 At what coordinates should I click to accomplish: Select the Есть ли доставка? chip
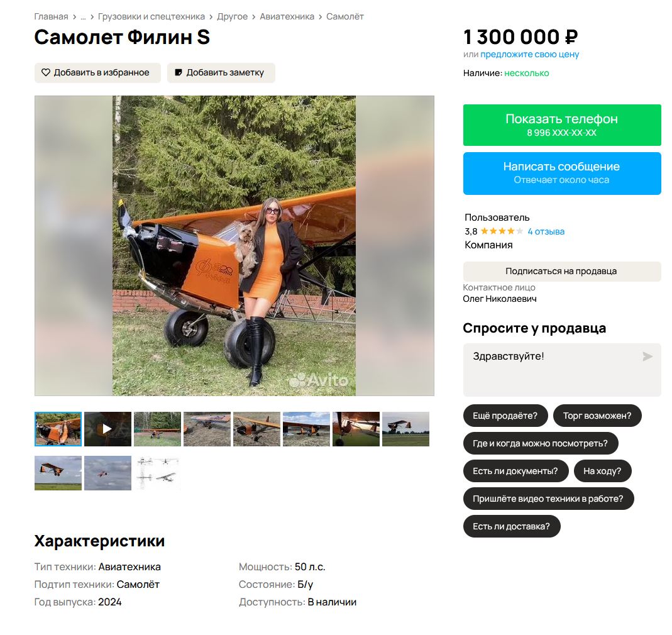pos(511,526)
